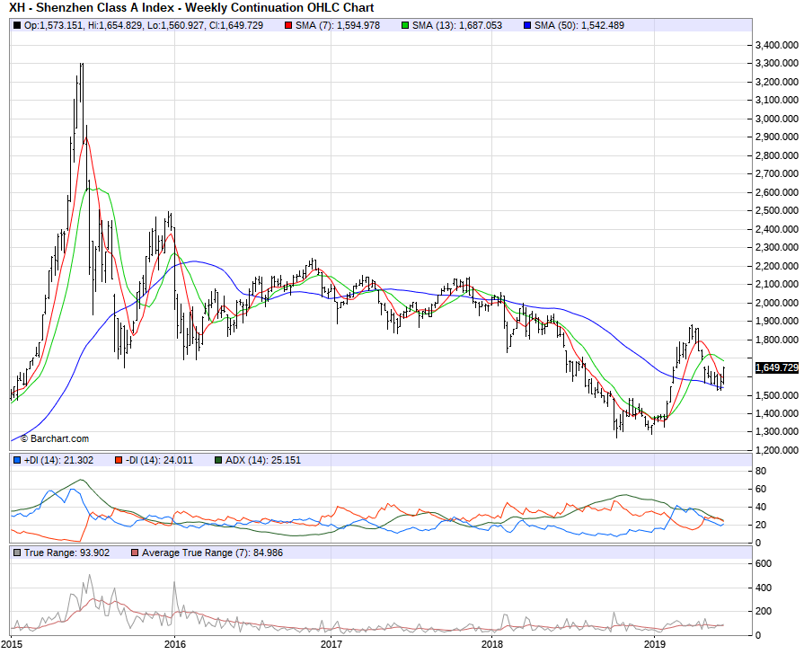Image resolution: width=804 pixels, height=672 pixels.
Task: Click the blue +DI (14) legend marker
Action: click(17, 461)
